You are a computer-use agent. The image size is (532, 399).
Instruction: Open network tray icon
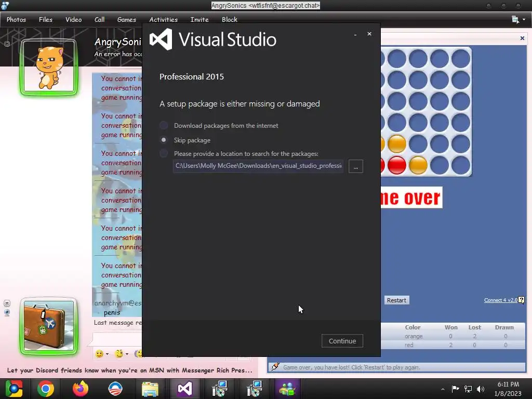(x=468, y=389)
